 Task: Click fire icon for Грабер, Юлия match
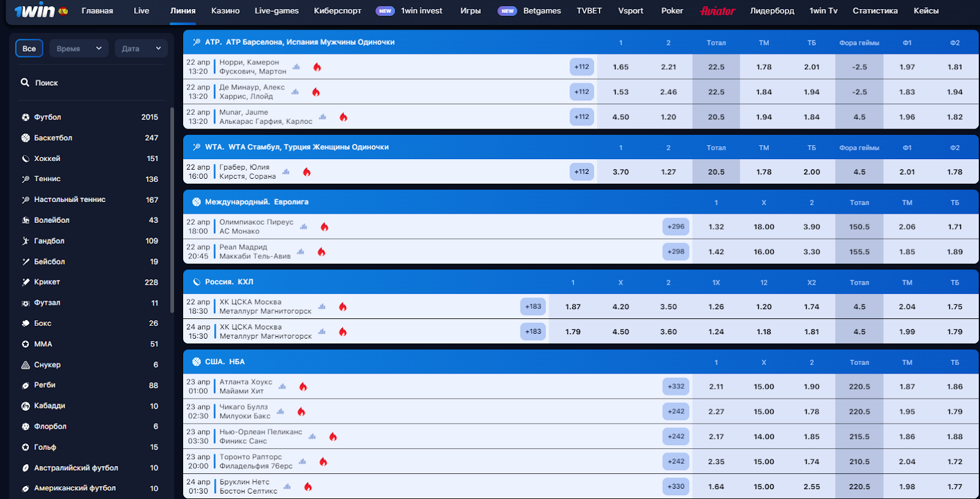coord(307,172)
